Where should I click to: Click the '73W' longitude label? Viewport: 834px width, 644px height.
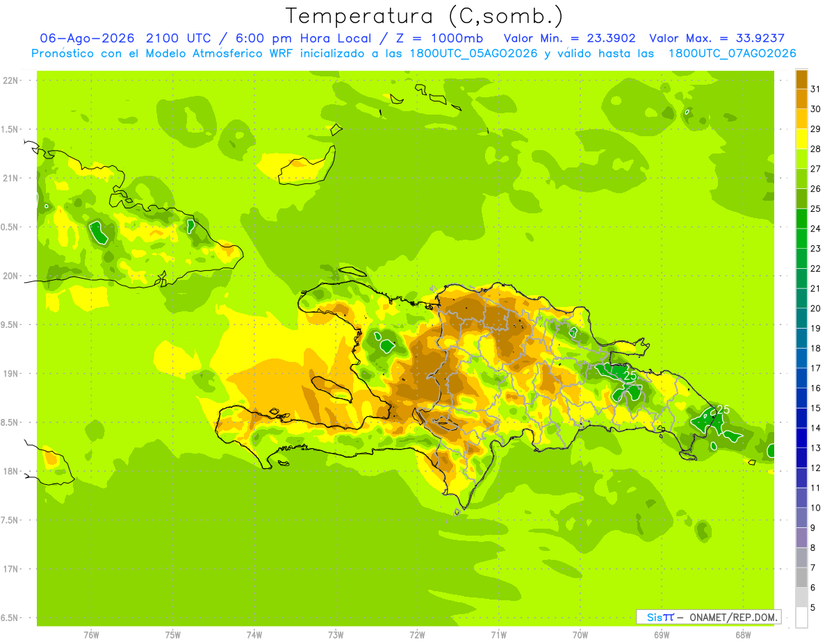[x=336, y=635]
